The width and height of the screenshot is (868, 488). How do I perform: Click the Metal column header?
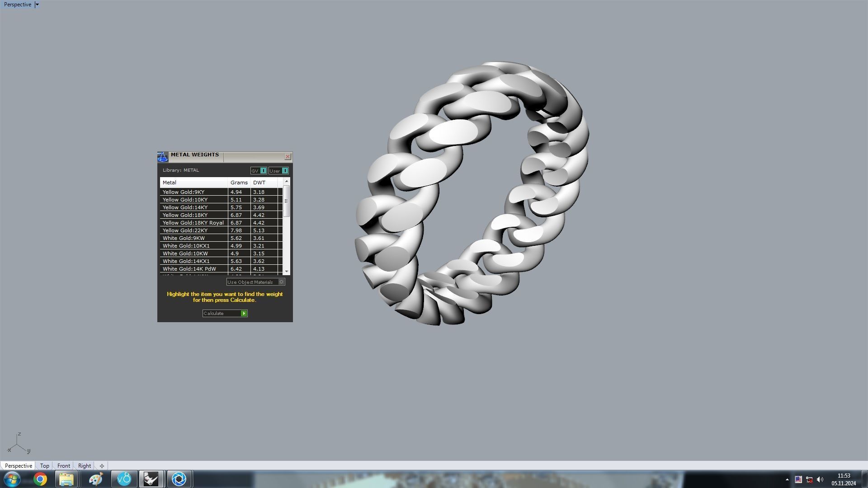(193, 183)
